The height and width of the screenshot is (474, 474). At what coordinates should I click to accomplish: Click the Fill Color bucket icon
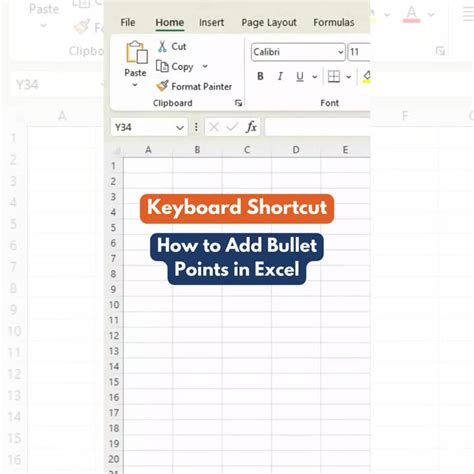(366, 77)
